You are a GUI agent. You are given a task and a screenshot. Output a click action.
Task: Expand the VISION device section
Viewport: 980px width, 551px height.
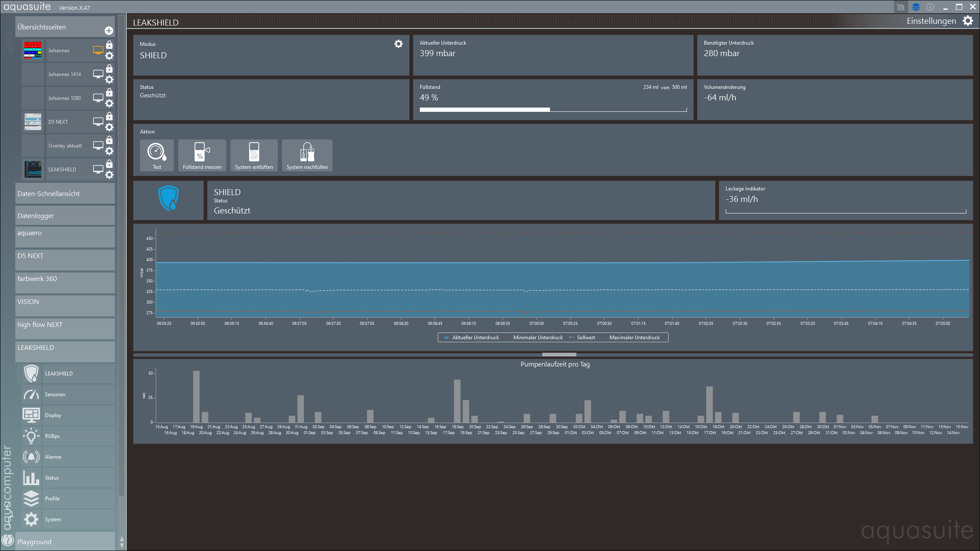click(x=65, y=306)
